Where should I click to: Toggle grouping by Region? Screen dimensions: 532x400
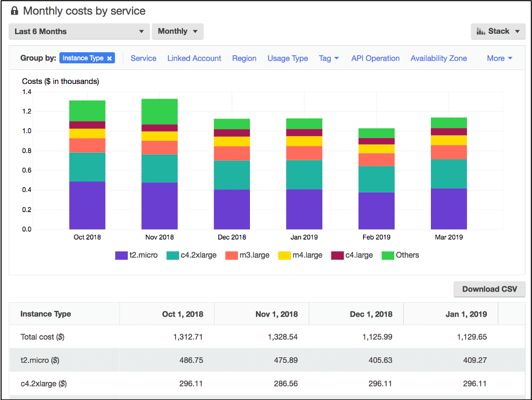point(244,58)
